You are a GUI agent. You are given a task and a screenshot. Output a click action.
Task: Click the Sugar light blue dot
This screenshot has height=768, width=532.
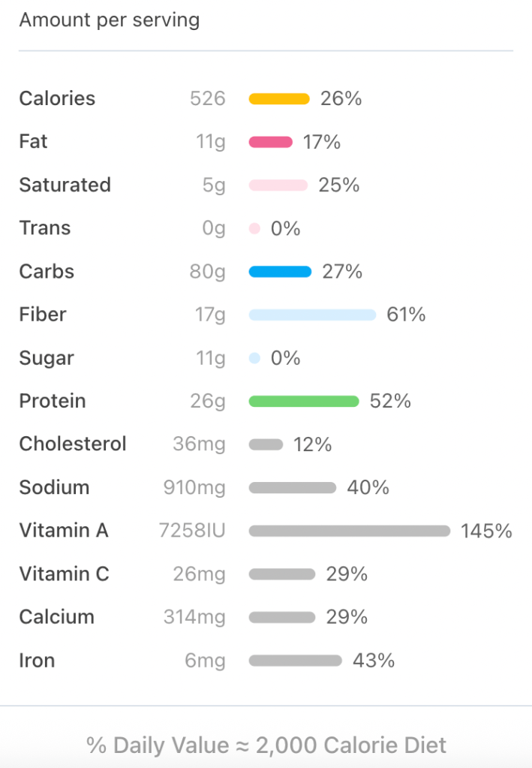pos(254,358)
